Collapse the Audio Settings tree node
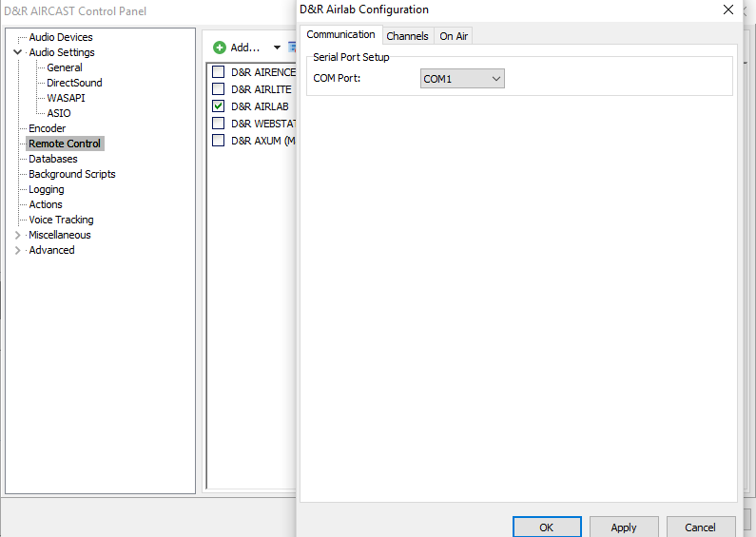The height and width of the screenshot is (537, 756). point(17,52)
